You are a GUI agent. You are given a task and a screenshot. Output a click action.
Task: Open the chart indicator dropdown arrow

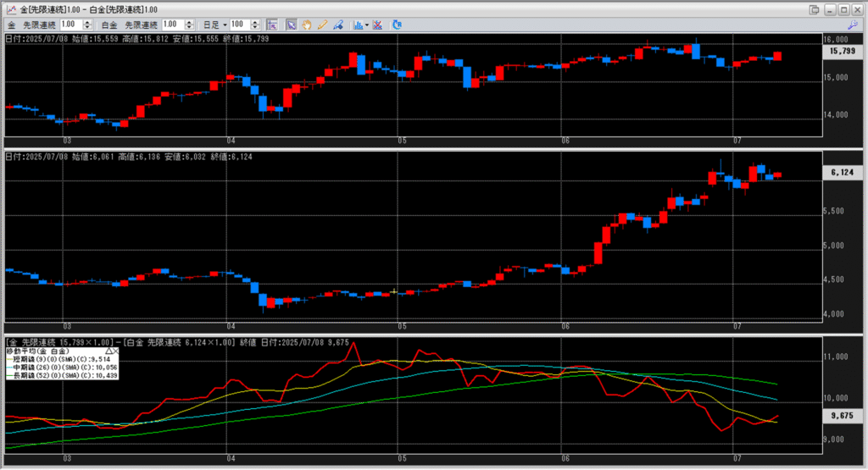367,25
